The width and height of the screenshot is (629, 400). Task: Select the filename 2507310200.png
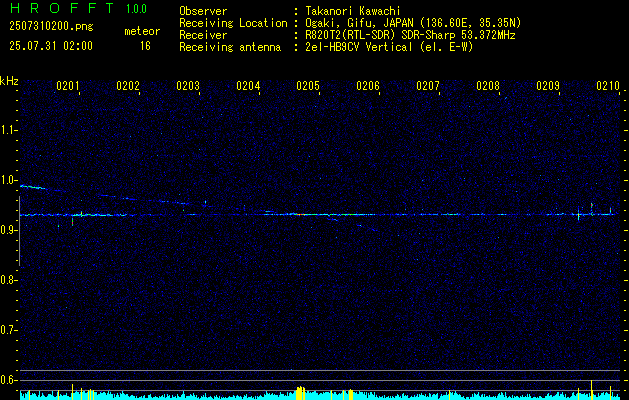51,27
